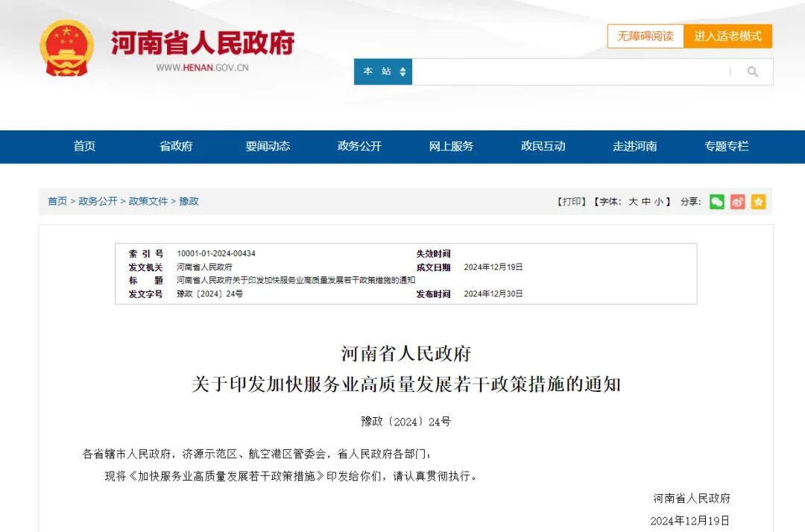Share the article via Weibo icon
805x532 pixels.
736,201
